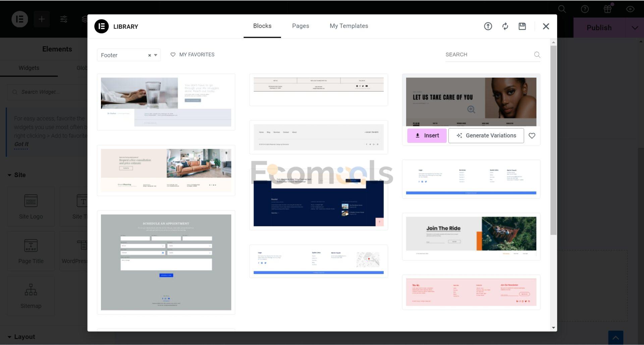Favorite the selected footer template
The width and height of the screenshot is (644, 345).
[532, 135]
